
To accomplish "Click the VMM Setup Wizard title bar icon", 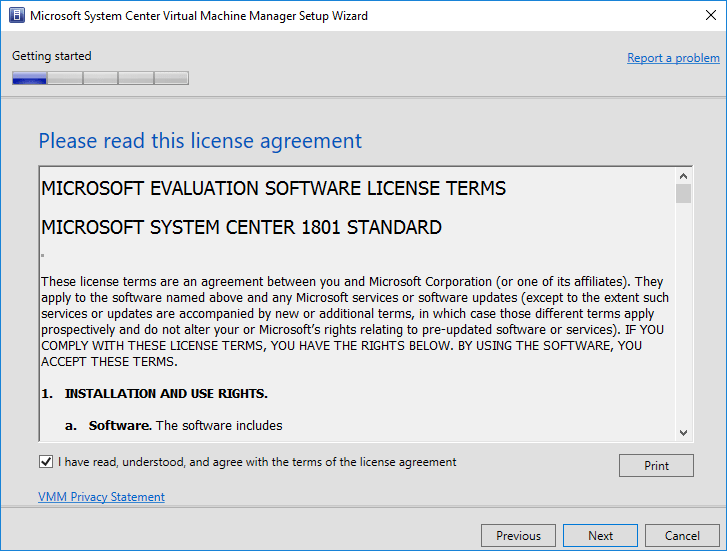I will pyautogui.click(x=17, y=15).
